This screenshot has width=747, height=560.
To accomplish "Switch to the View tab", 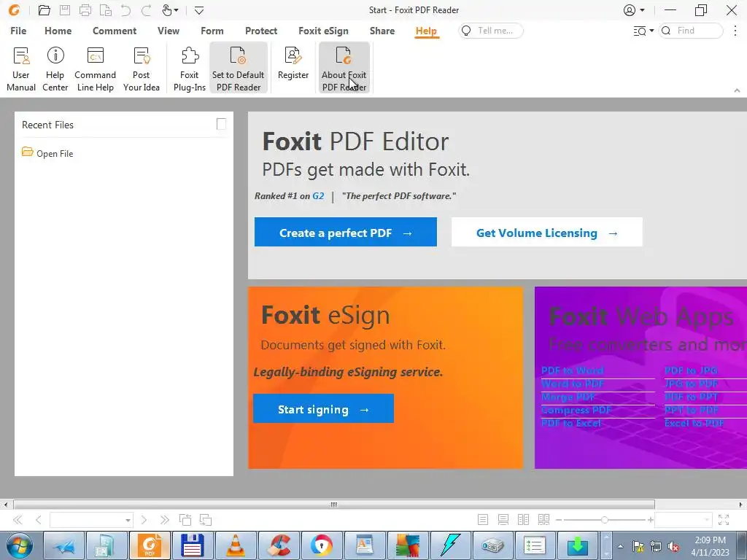I will tap(169, 31).
